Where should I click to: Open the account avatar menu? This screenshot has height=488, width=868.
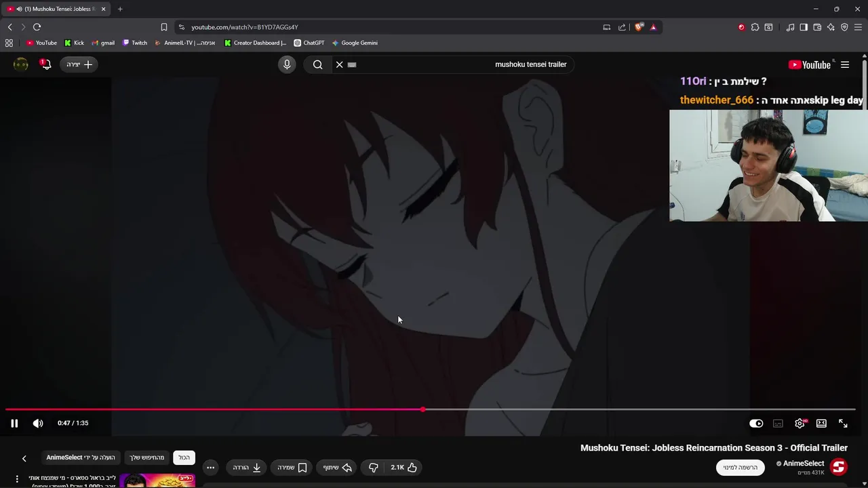(x=21, y=64)
